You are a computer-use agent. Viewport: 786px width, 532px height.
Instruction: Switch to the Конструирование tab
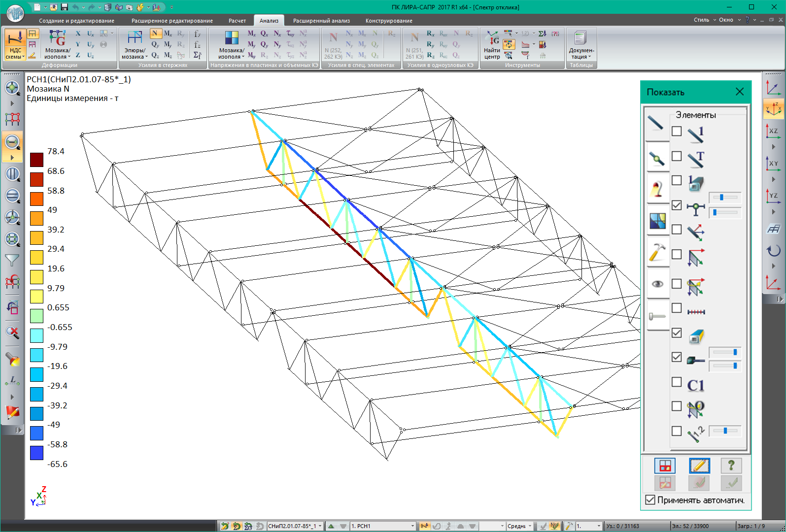[x=388, y=21]
